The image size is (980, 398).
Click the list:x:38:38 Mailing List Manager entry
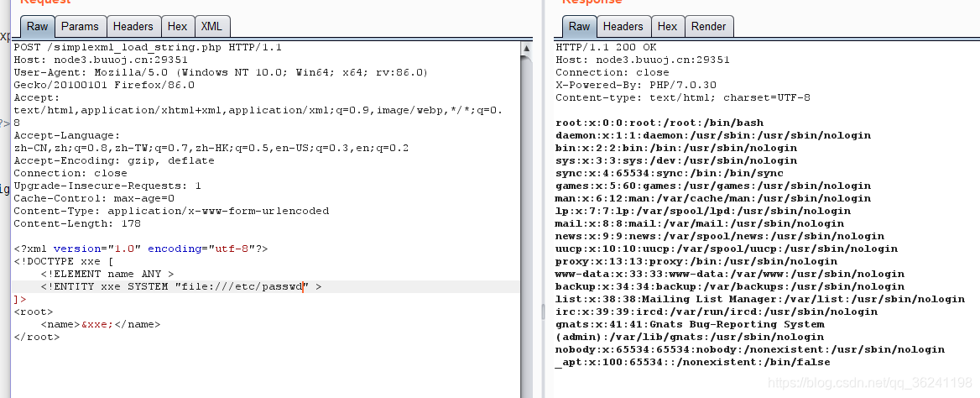(x=760, y=299)
